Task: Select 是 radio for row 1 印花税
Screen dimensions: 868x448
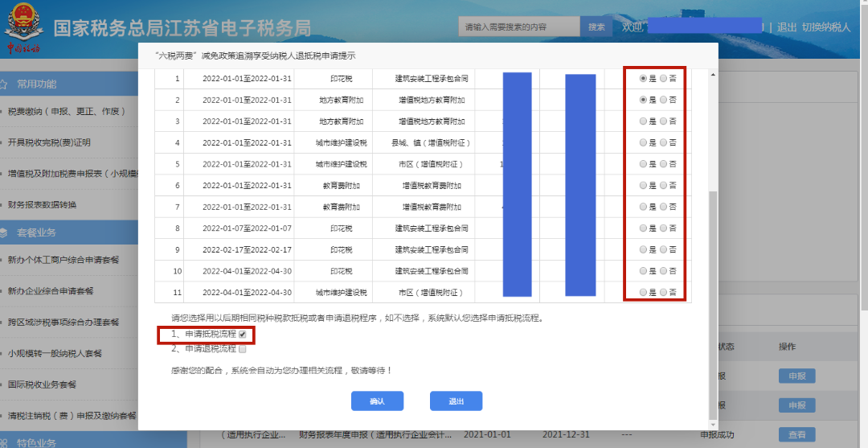Action: click(643, 79)
